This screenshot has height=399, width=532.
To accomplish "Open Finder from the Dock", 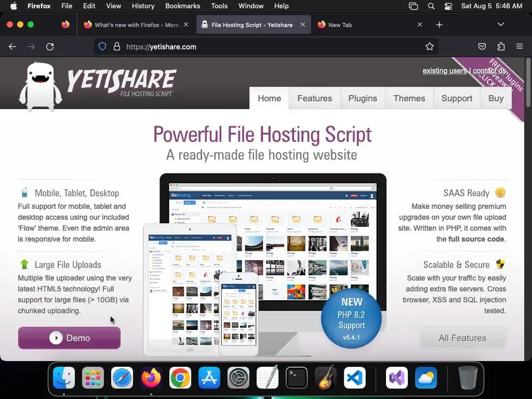I will click(x=64, y=378).
